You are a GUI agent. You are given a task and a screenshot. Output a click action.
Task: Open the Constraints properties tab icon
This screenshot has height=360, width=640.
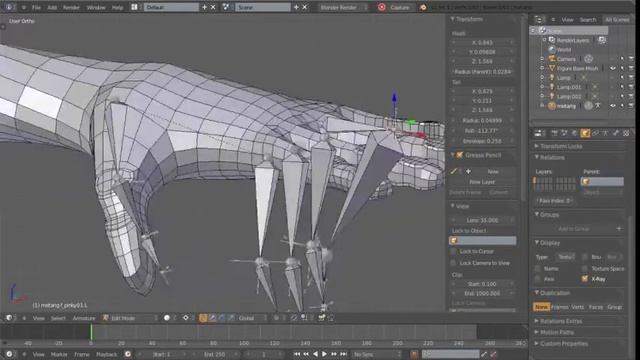(x=595, y=133)
